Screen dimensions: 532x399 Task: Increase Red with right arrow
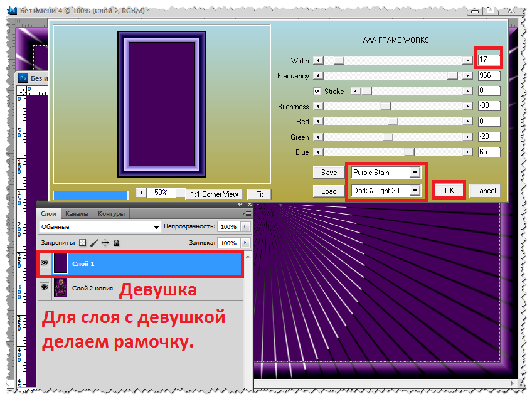[x=467, y=121]
